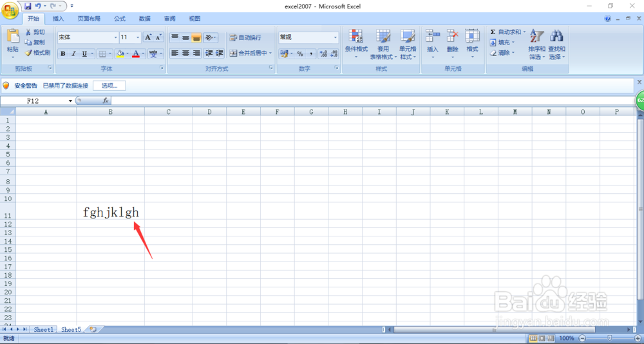Image resolution: width=644 pixels, height=344 pixels.
Task: Undo the last action
Action: pyautogui.click(x=38, y=6)
